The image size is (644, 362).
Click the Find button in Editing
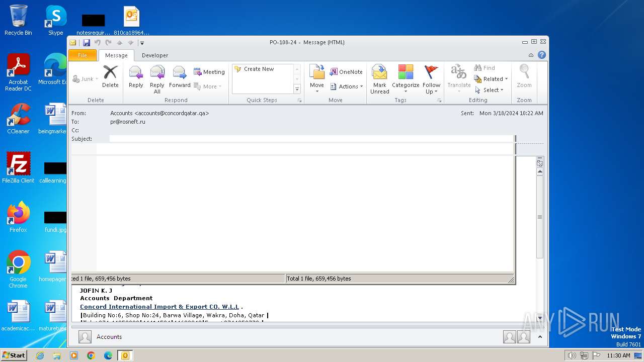485,68
